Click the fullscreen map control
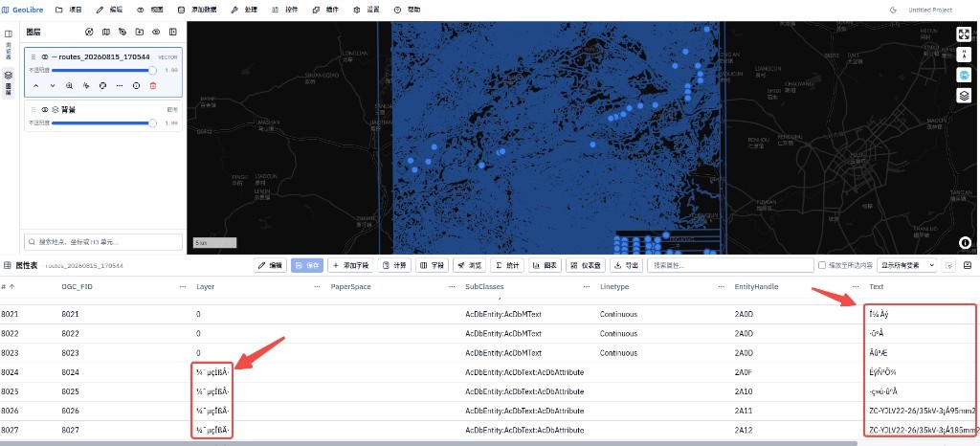The image size is (980, 446). 964,33
